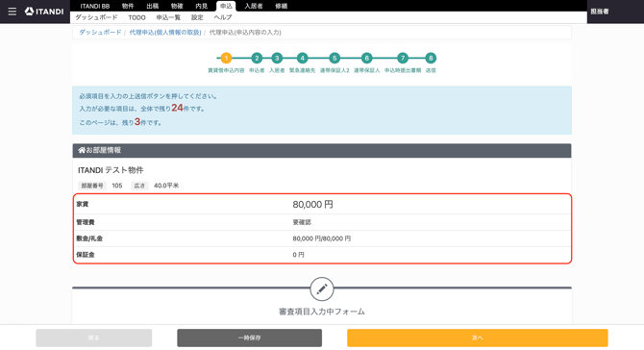Go to step 2 circle 申込者
The image size is (644, 350).
coord(257,58)
